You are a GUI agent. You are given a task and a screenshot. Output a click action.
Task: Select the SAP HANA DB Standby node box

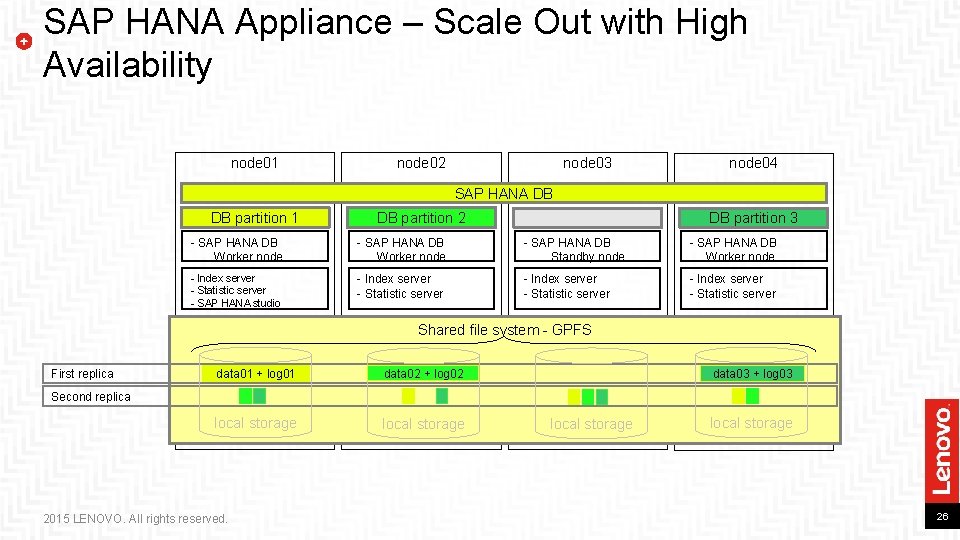(587, 246)
